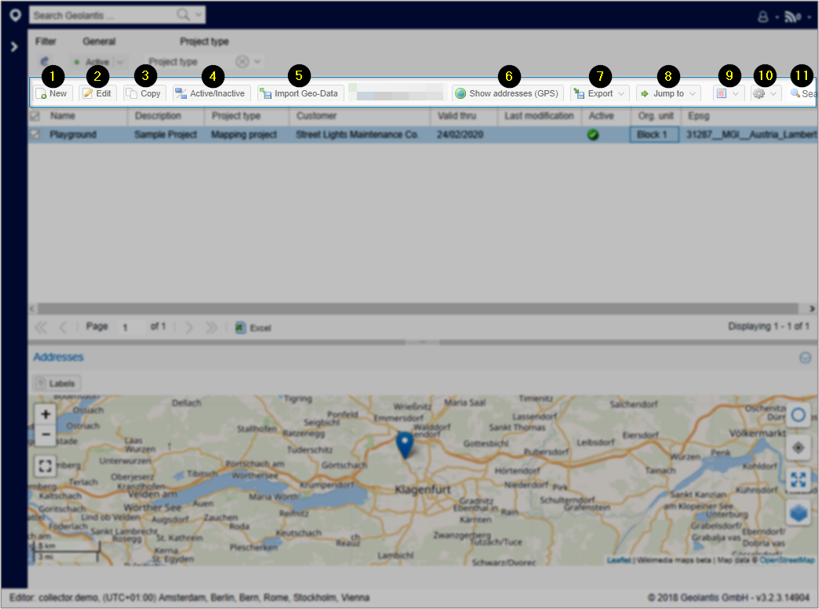Click Import Geo-Data button

(299, 93)
